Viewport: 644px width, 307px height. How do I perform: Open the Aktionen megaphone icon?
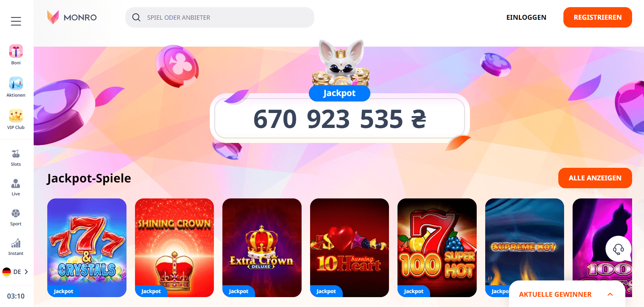[16, 84]
